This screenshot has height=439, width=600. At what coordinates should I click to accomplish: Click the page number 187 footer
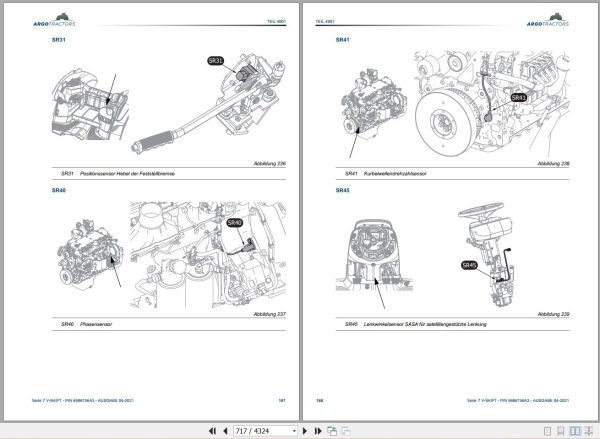pyautogui.click(x=282, y=400)
